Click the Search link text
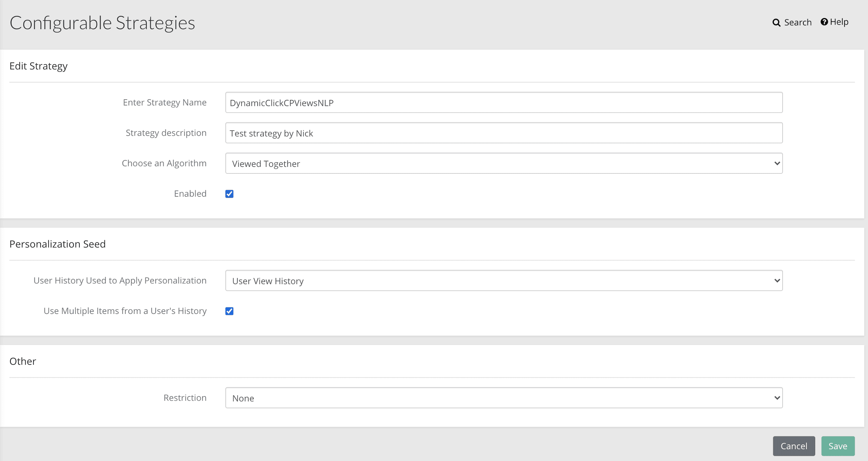The width and height of the screenshot is (868, 461). (x=798, y=23)
